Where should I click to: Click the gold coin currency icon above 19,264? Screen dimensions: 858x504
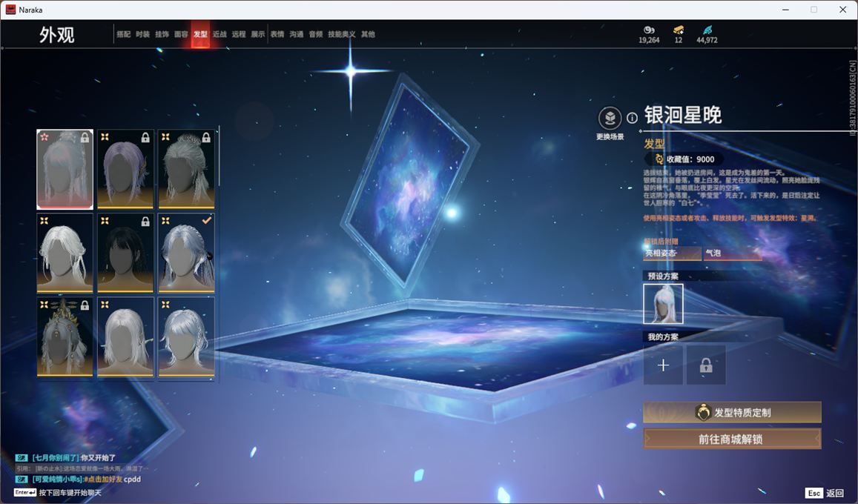pyautogui.click(x=649, y=30)
